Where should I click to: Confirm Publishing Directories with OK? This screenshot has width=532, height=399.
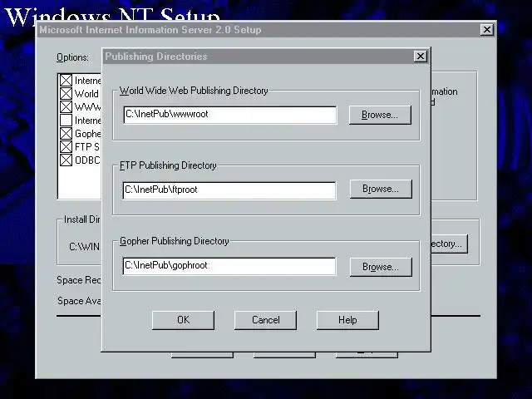tap(183, 320)
